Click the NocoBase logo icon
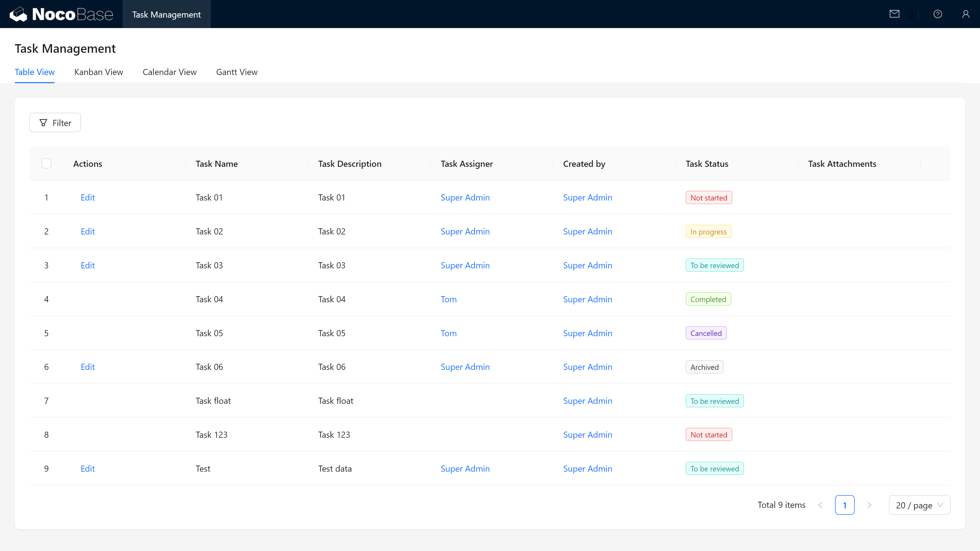980x551 pixels. click(18, 15)
